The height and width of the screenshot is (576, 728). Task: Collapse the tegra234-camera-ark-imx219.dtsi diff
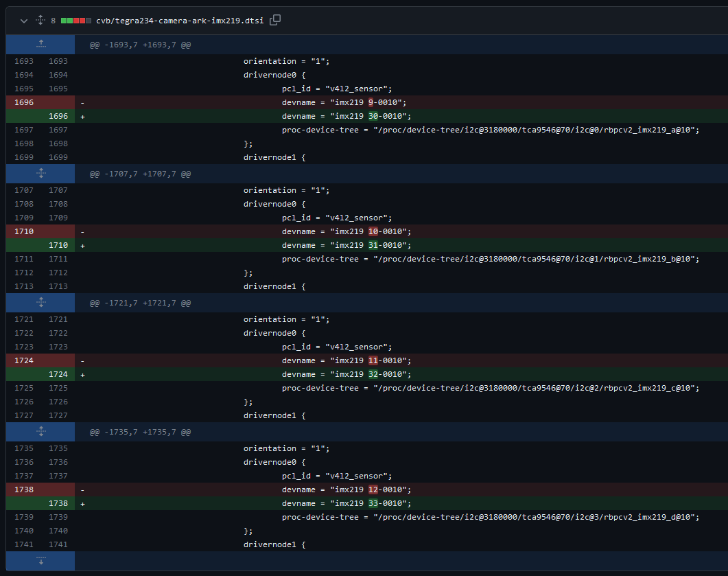click(x=23, y=20)
